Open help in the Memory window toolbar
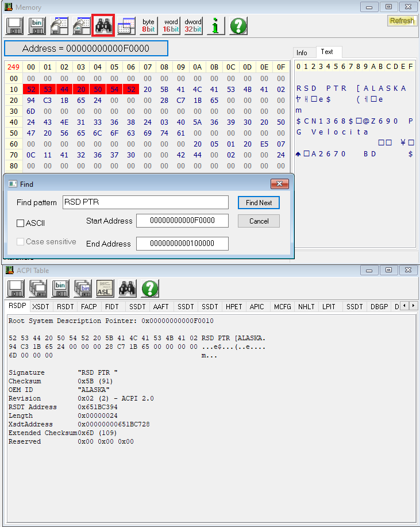Image resolution: width=420 pixels, height=527 pixels. coord(238,26)
